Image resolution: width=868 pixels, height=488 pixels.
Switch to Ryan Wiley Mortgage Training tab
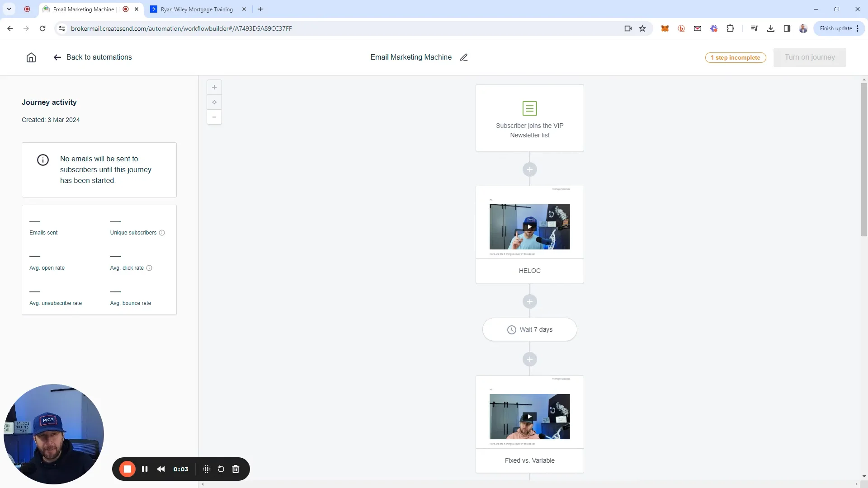pyautogui.click(x=197, y=9)
